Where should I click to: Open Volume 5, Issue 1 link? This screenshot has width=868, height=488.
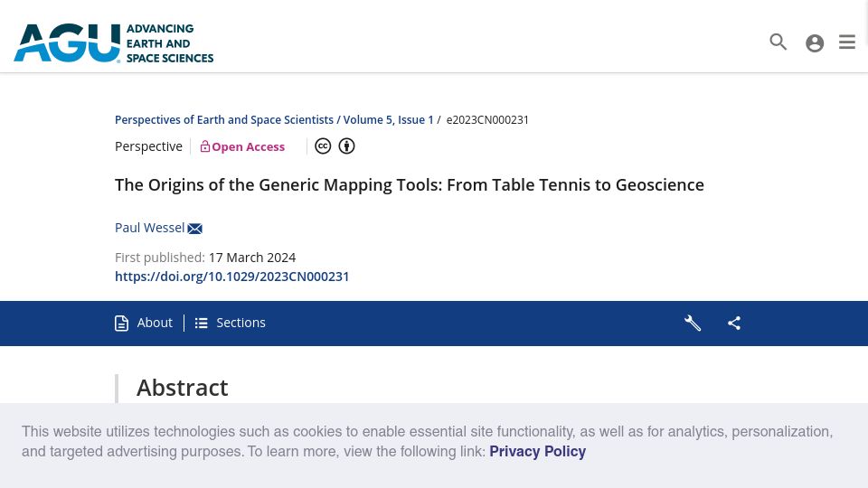(388, 120)
